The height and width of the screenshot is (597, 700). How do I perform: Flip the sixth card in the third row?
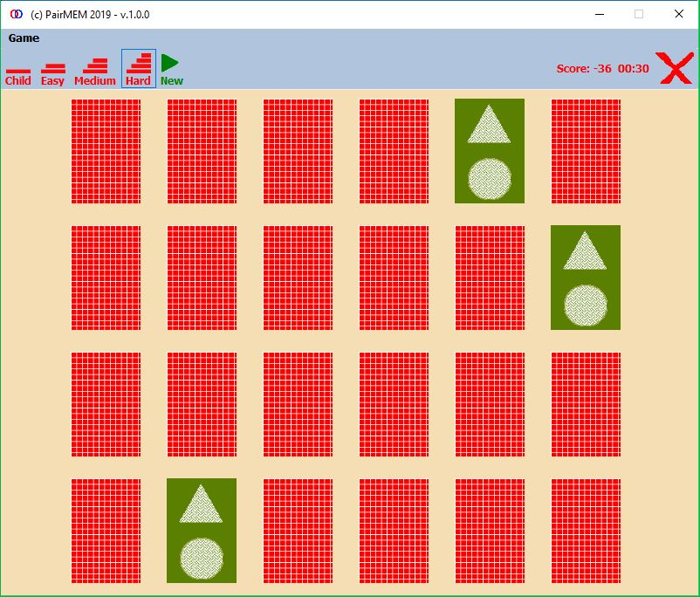(x=586, y=404)
